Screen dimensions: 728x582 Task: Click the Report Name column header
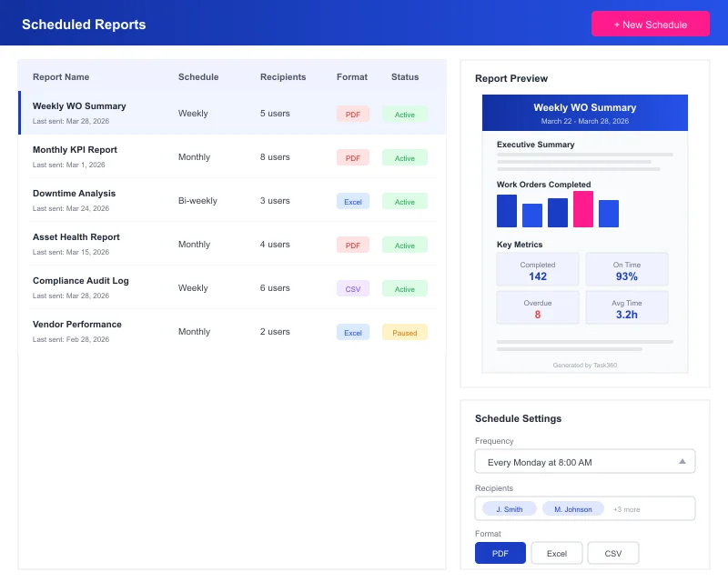60,76
